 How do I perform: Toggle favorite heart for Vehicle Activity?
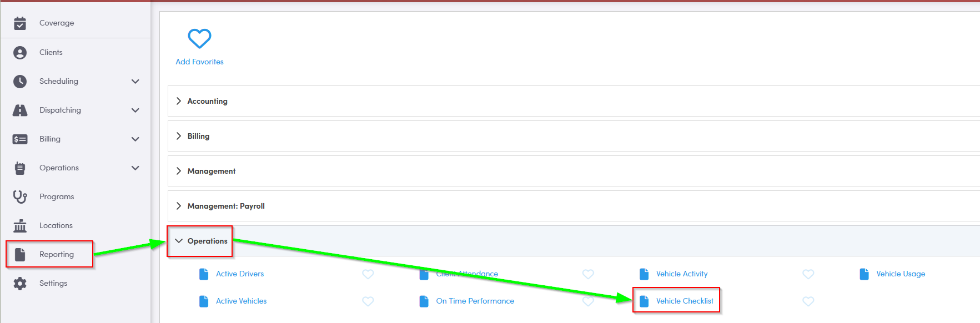point(808,274)
